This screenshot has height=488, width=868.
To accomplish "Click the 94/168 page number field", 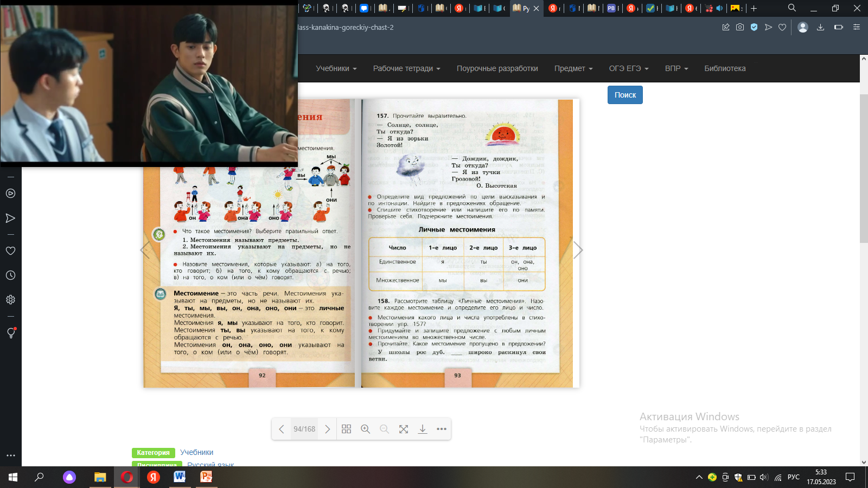I will point(304,429).
